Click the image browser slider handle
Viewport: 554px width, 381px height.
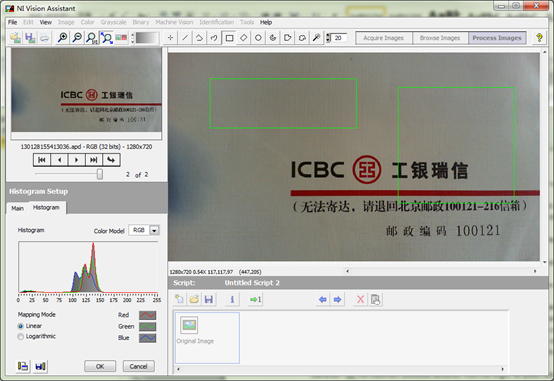[100, 174]
